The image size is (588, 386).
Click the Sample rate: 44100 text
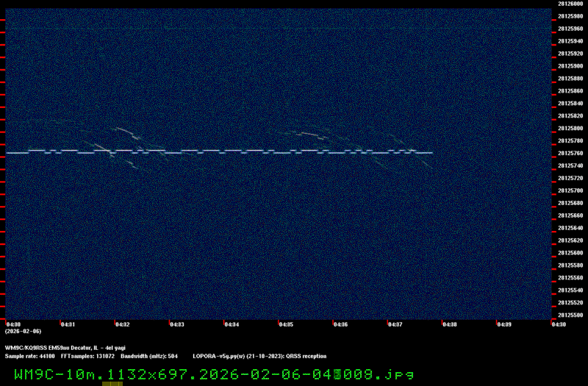[30, 356]
